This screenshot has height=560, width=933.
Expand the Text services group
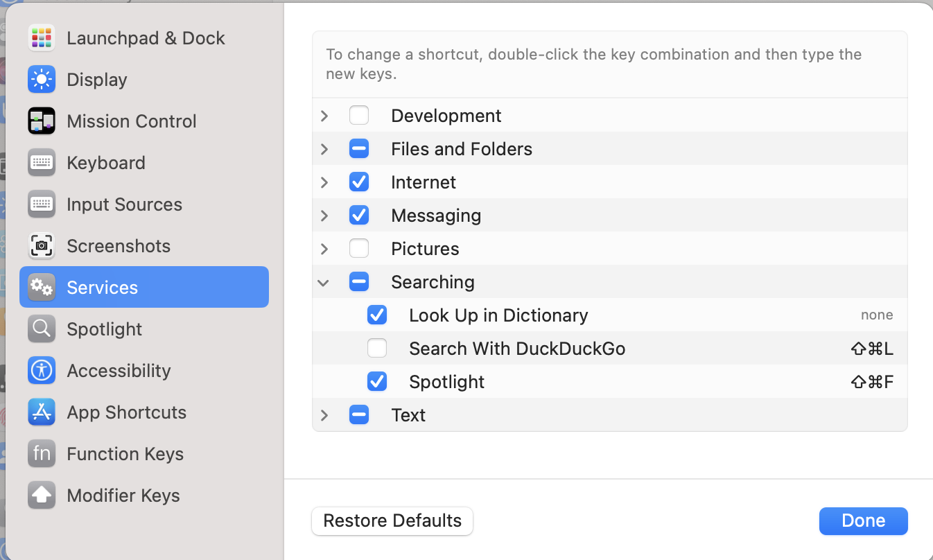click(x=324, y=415)
